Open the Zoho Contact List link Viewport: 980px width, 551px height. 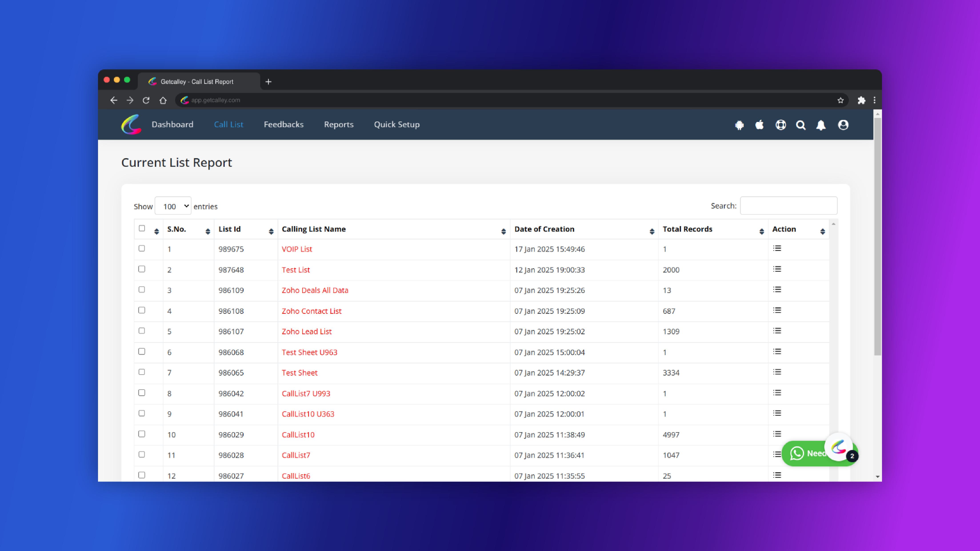[312, 311]
